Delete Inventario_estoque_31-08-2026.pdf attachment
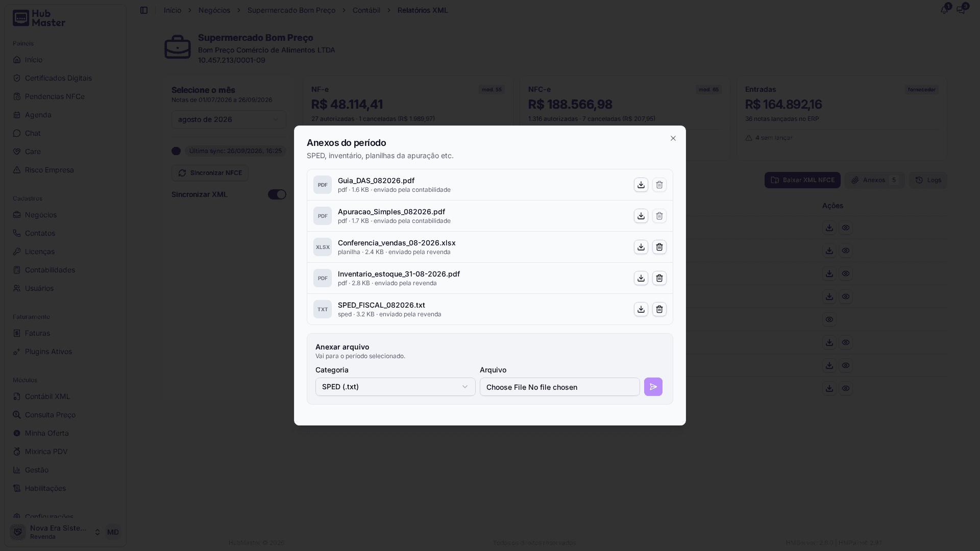Image resolution: width=980 pixels, height=551 pixels. [x=659, y=278]
